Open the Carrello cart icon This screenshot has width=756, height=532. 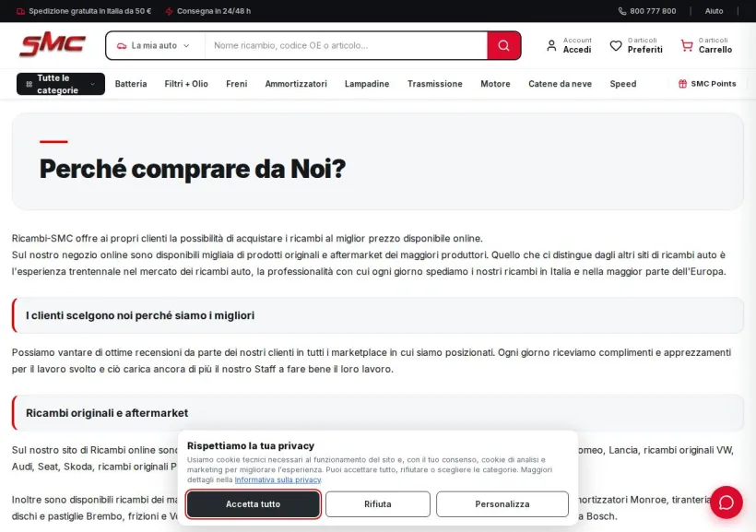pos(687,45)
